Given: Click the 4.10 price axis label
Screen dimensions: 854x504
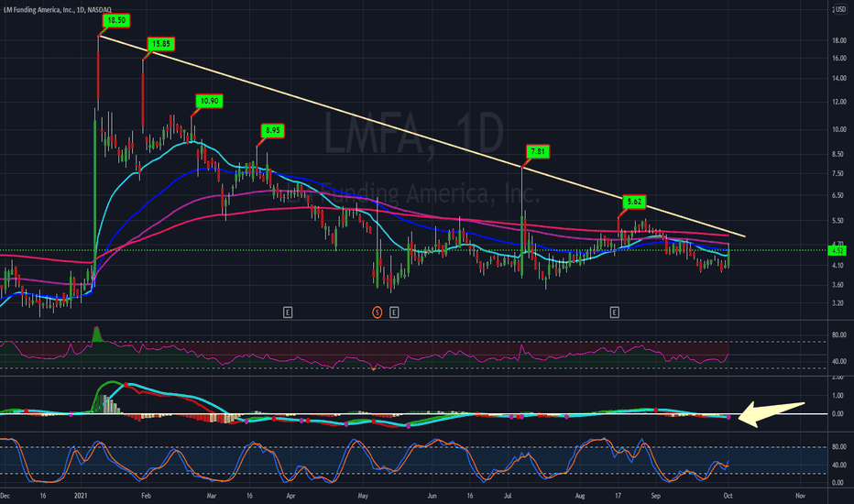Looking at the screenshot, I should point(839,266).
